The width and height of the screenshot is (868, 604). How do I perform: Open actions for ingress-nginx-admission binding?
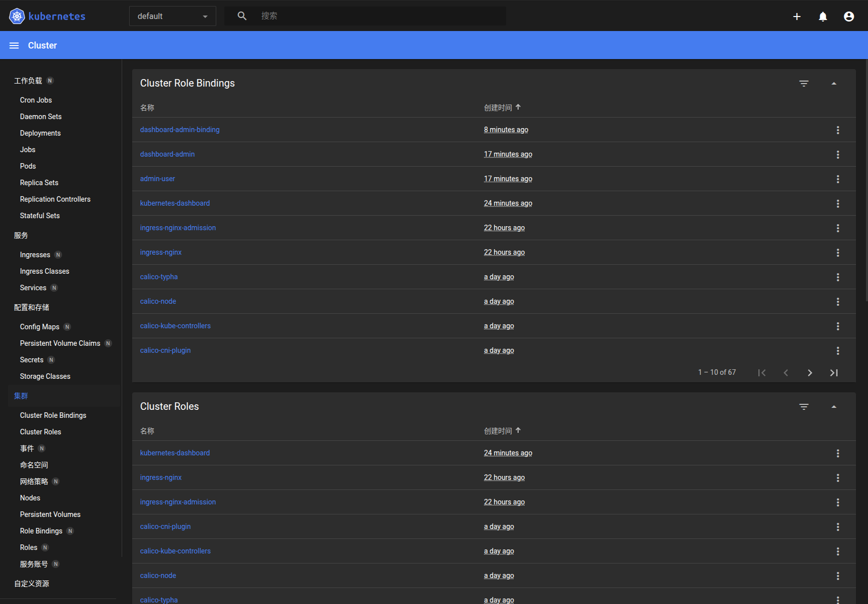coord(838,228)
